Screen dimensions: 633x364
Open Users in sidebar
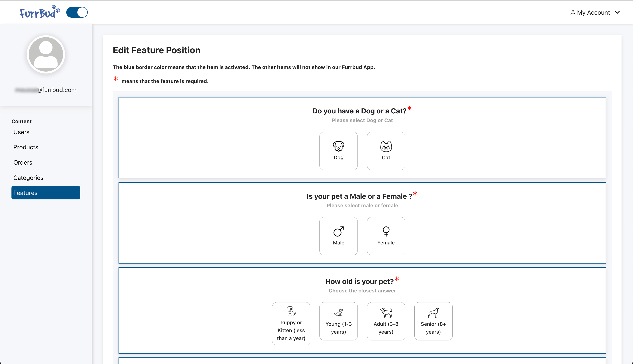[21, 132]
